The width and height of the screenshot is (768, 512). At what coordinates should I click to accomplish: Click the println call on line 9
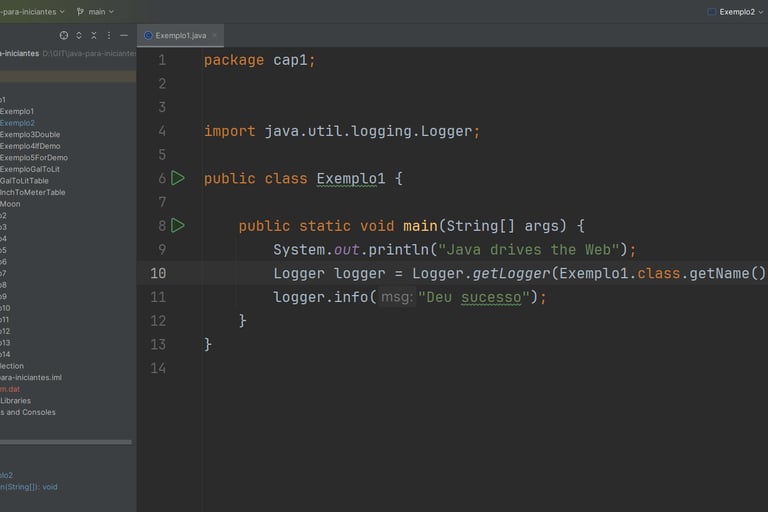coord(398,249)
